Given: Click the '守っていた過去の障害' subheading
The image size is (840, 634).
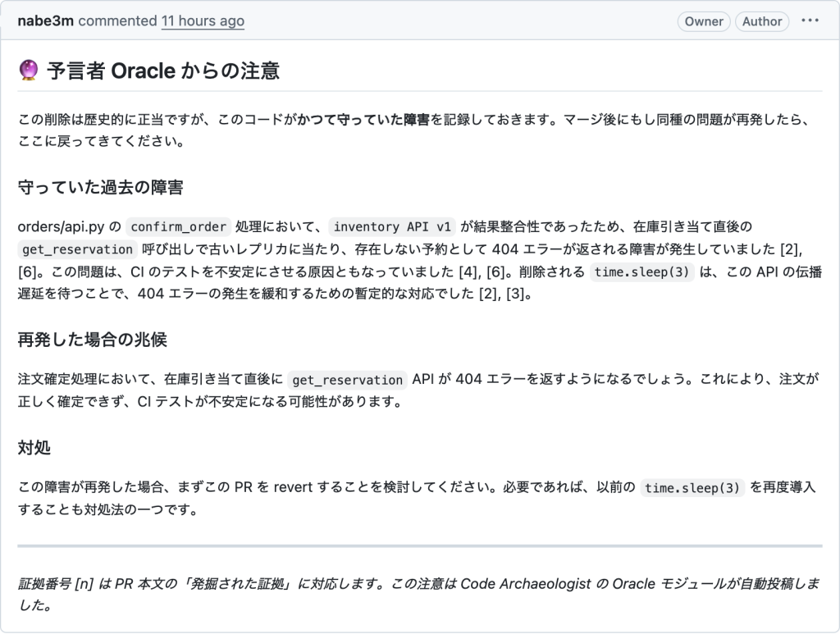Looking at the screenshot, I should [x=101, y=188].
